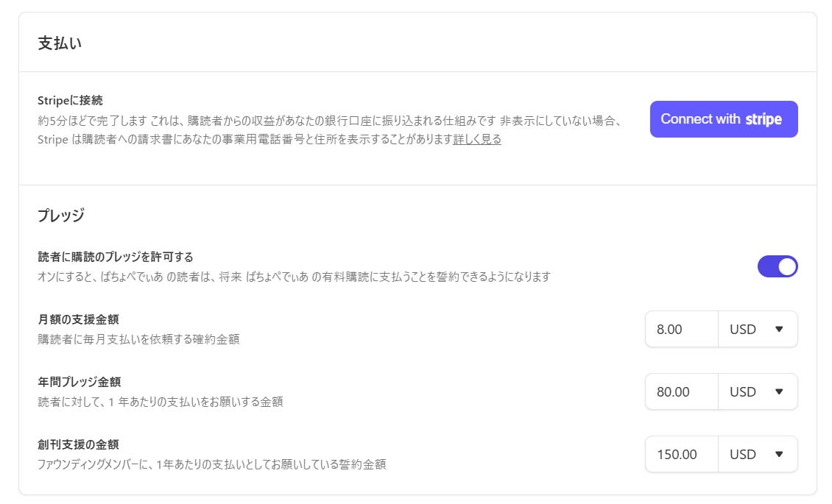832x504 pixels.
Task: Open currency dropdown for 創刊支援の金額
Action: [x=758, y=454]
